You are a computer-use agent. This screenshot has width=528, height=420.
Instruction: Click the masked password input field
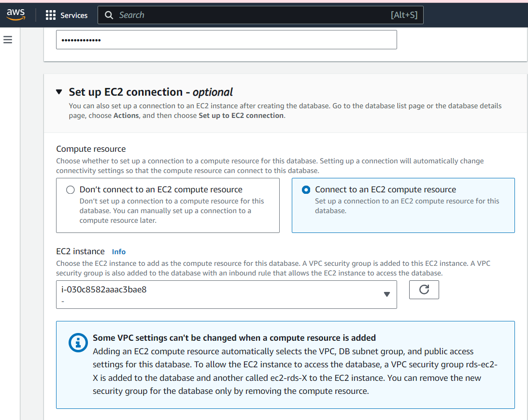coord(226,39)
